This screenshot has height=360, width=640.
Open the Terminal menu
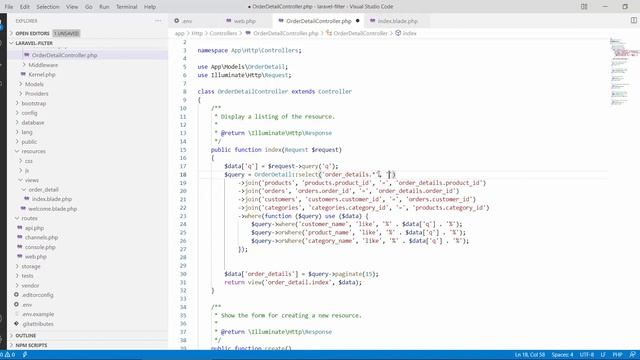coord(127,7)
